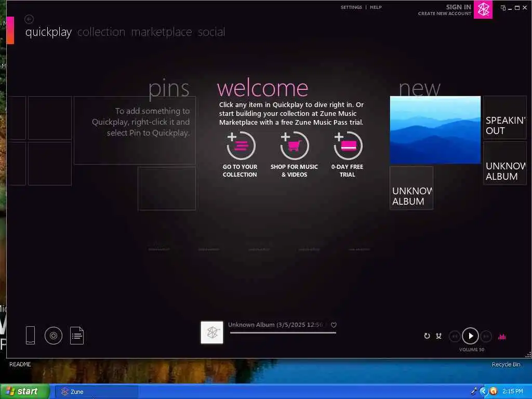Toggle the repeat button
This screenshot has height=399, width=532.
click(427, 336)
